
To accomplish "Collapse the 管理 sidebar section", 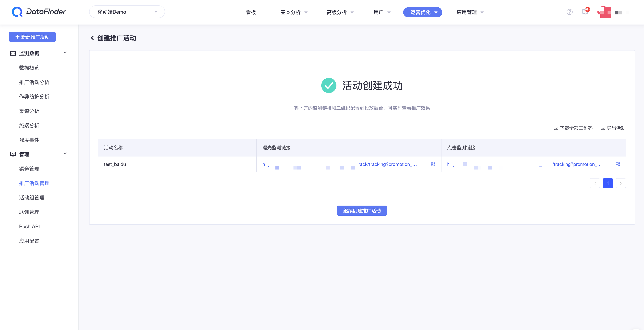I will (65, 154).
